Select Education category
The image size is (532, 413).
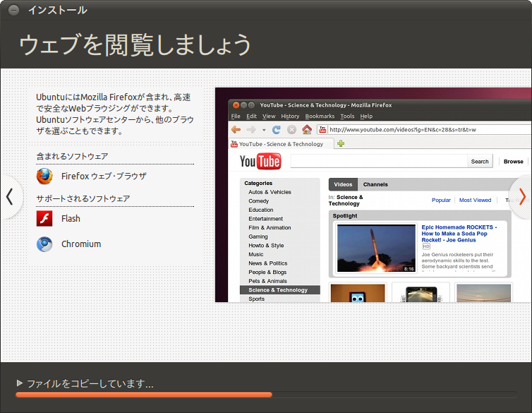pyautogui.click(x=260, y=210)
